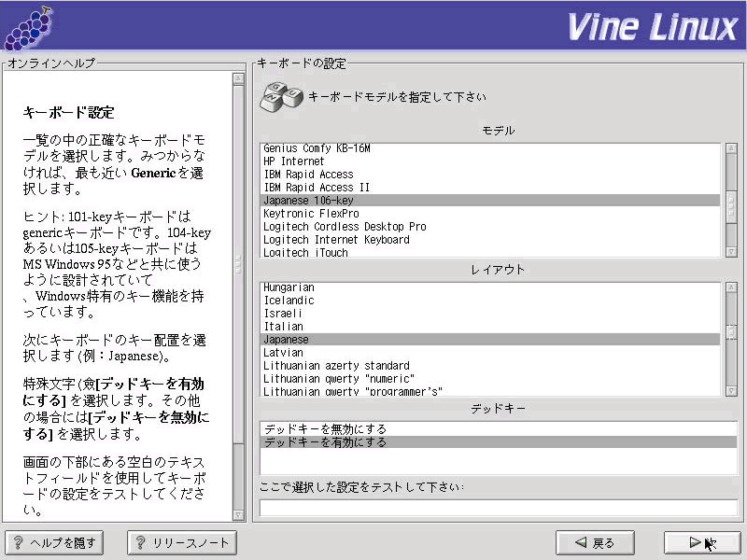Choose デッドキーを無効にする option
Image resolution: width=747 pixels, height=560 pixels.
[499, 429]
